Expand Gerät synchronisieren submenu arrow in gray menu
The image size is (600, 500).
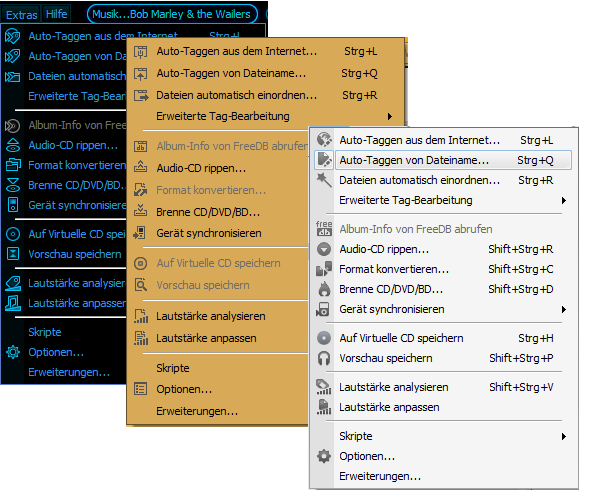(564, 309)
